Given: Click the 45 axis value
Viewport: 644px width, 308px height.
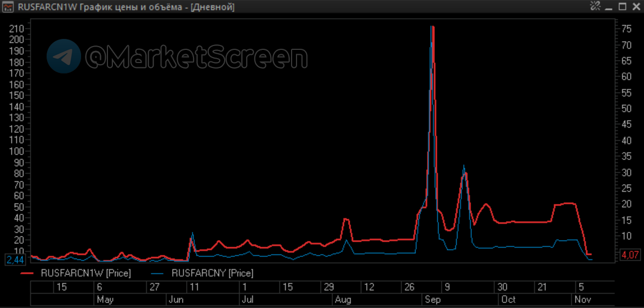Looking at the screenshot, I should coord(626,124).
